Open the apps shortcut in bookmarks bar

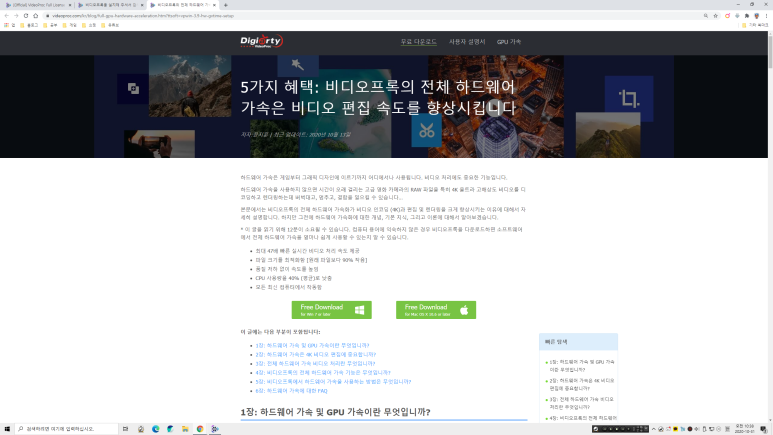coord(9,25)
